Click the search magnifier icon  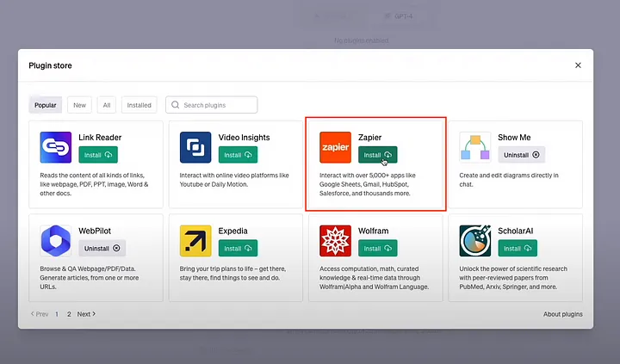coord(175,105)
